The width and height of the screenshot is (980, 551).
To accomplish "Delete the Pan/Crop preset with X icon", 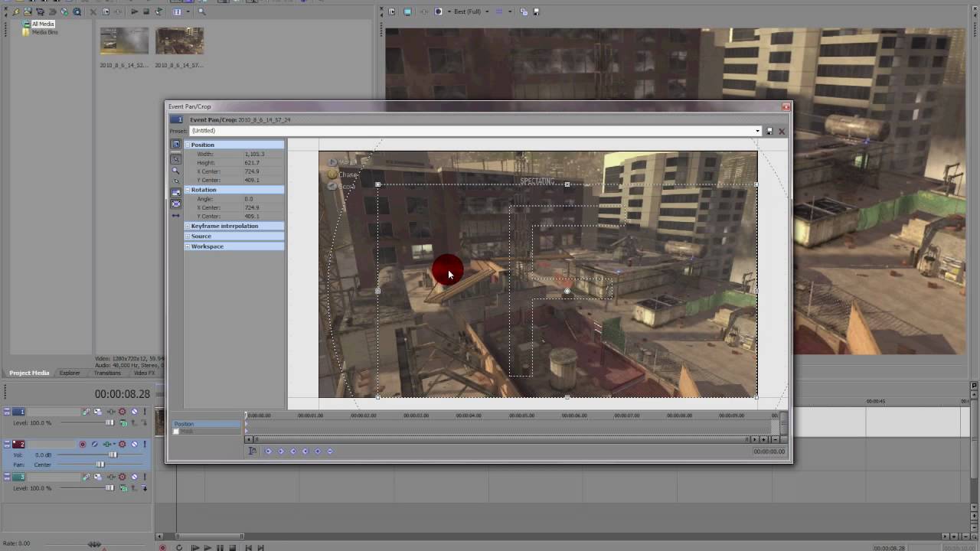I will click(782, 131).
